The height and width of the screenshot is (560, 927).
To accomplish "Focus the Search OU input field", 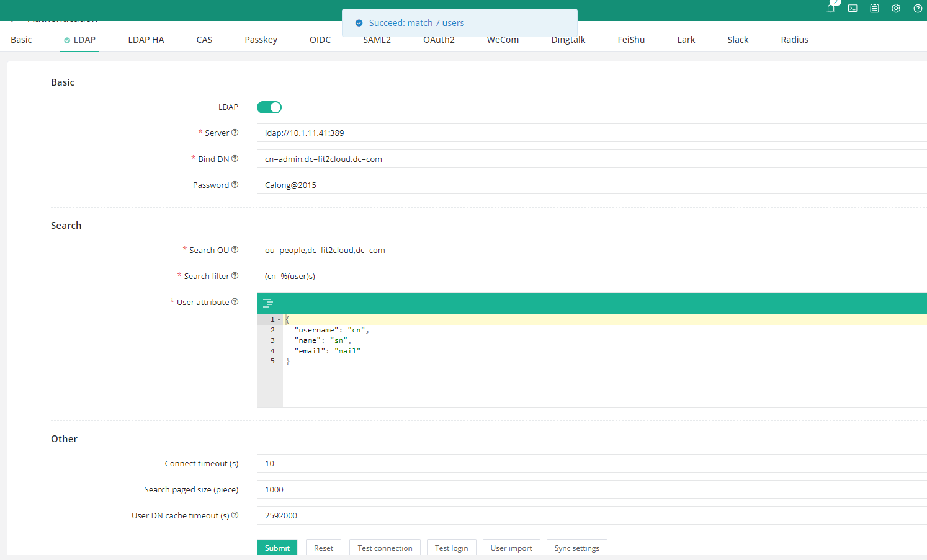I will click(x=592, y=250).
